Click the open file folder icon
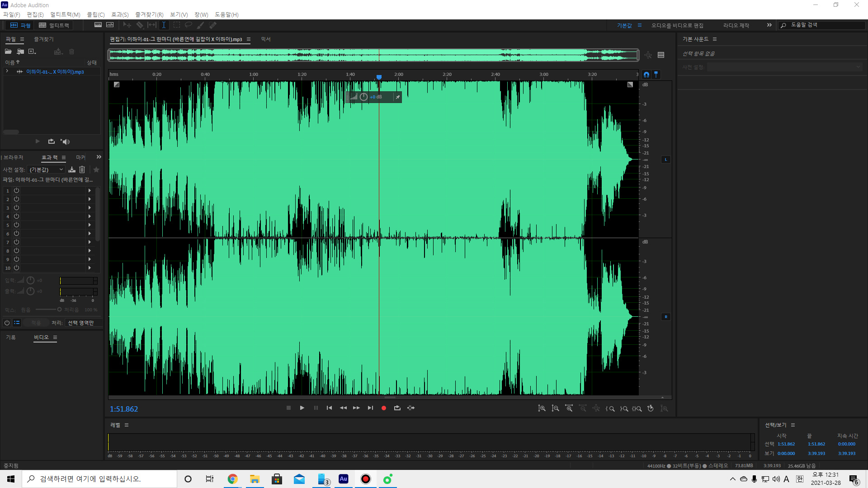 coord(8,52)
